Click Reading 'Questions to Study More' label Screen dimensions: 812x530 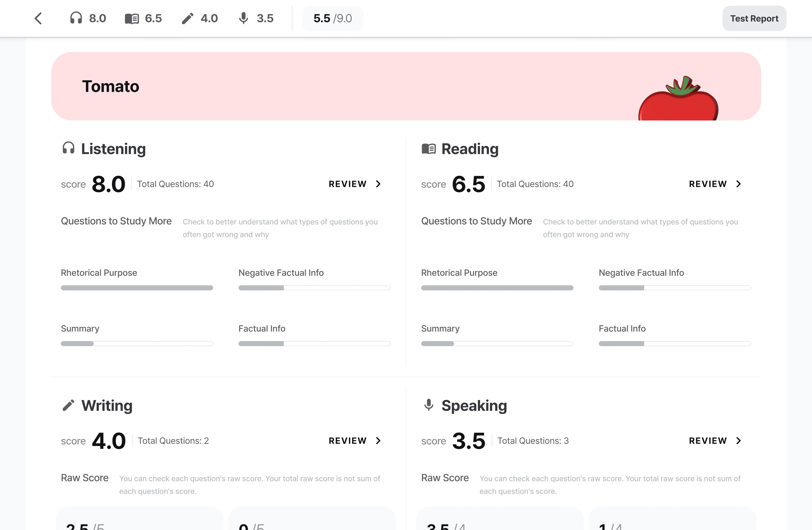(476, 221)
